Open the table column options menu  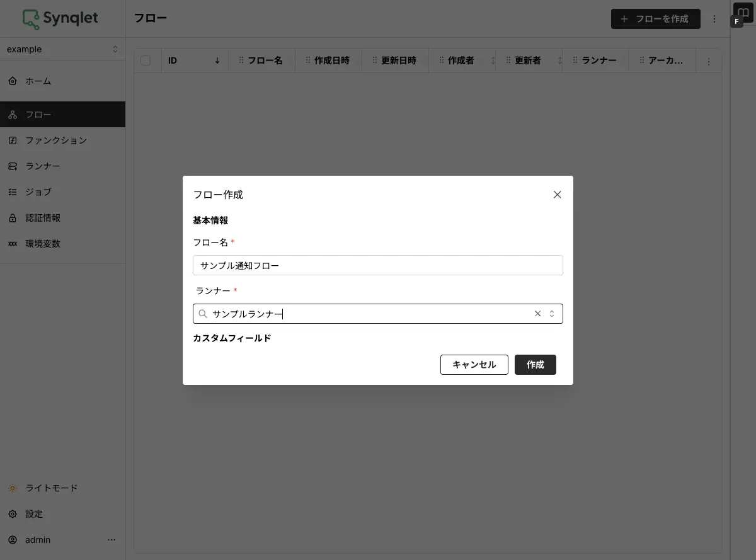[x=709, y=61]
